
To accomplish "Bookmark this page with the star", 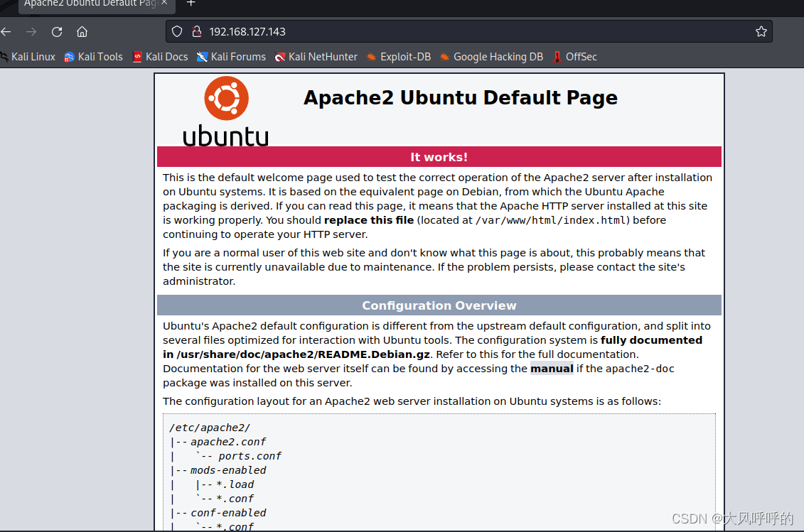I will (x=761, y=32).
